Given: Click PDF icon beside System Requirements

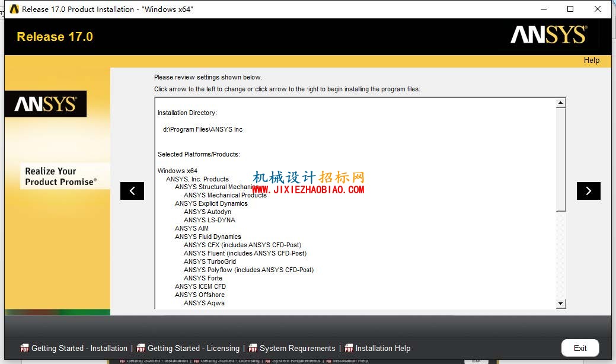Looking at the screenshot, I should click(x=253, y=349).
